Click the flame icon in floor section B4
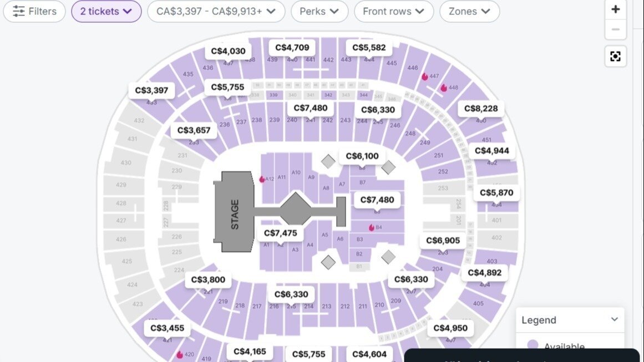This screenshot has height=362, width=644. point(370,226)
